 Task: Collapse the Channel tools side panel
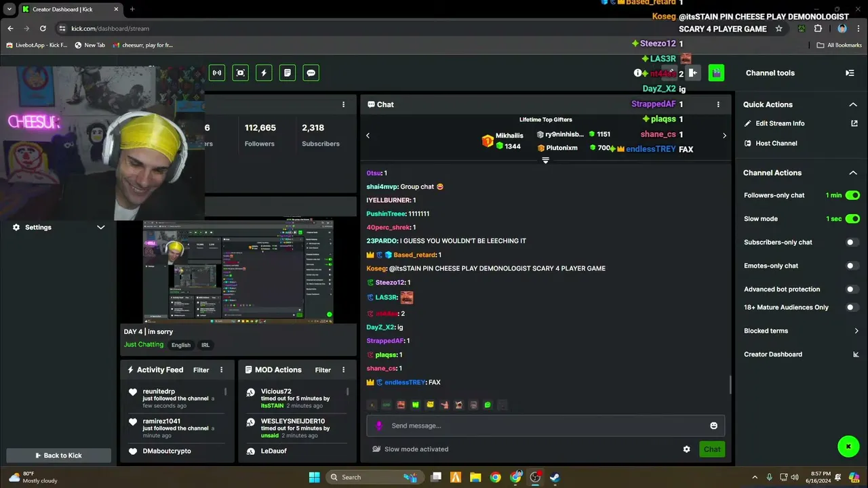pyautogui.click(x=850, y=73)
